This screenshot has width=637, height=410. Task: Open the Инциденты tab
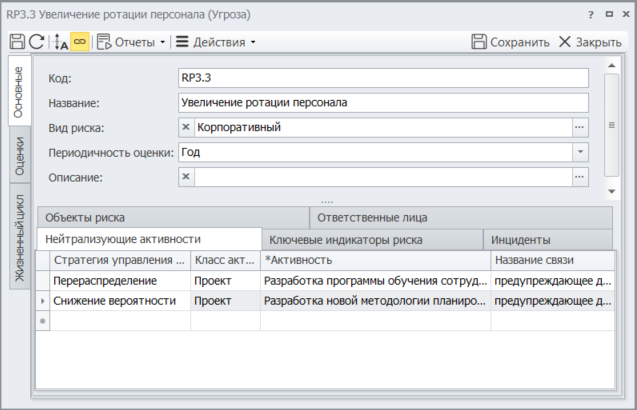(520, 240)
